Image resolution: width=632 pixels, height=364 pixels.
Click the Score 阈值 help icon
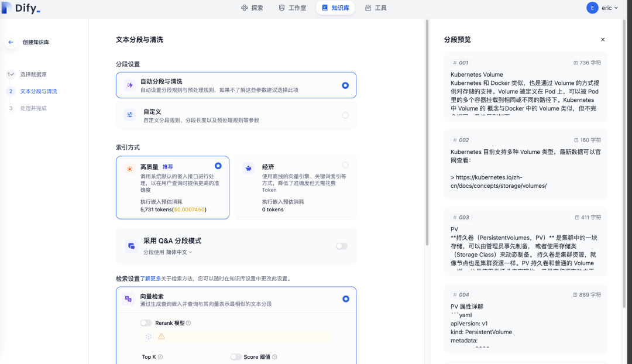[274, 357]
